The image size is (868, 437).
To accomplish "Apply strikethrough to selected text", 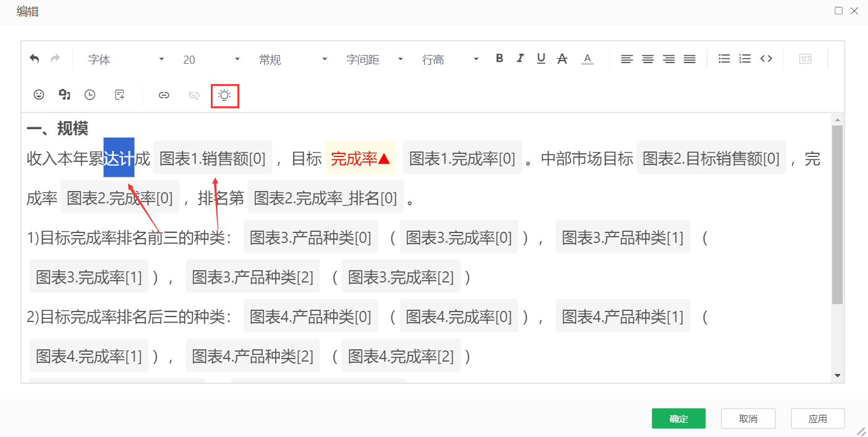I will pos(562,59).
